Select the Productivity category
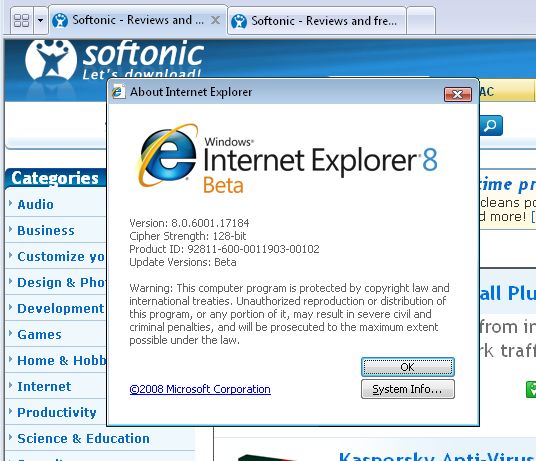 tap(57, 412)
